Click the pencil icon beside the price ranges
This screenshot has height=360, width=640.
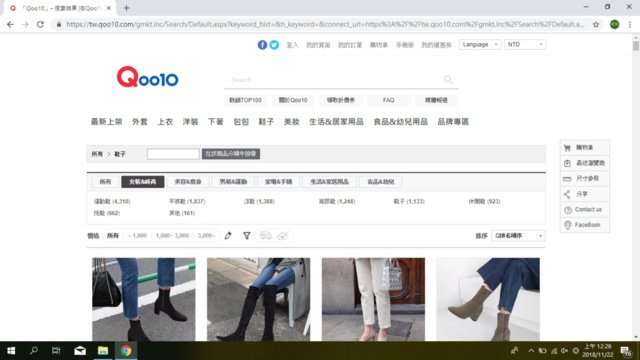(228, 236)
